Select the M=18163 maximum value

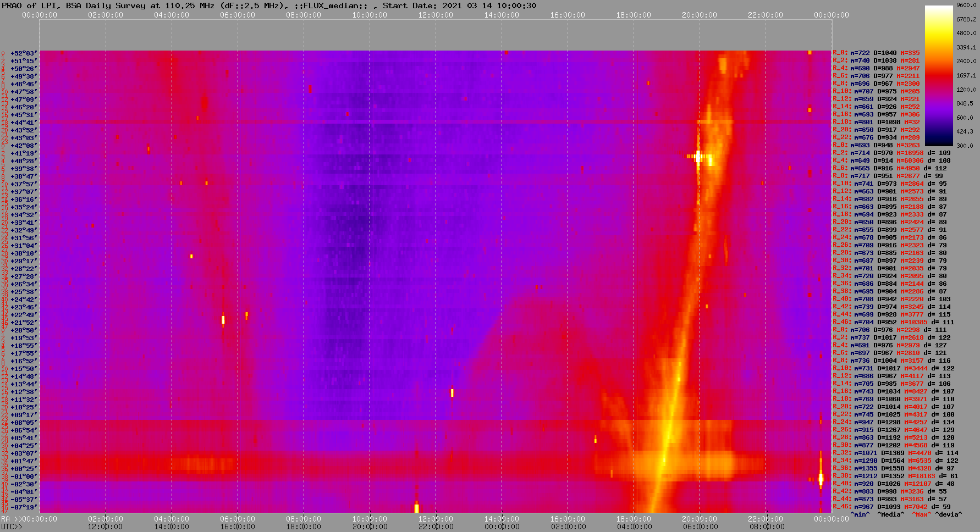coord(922,476)
